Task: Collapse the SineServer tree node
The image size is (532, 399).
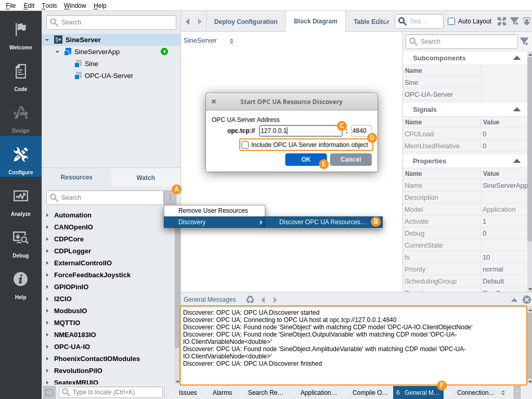Action: pos(47,40)
